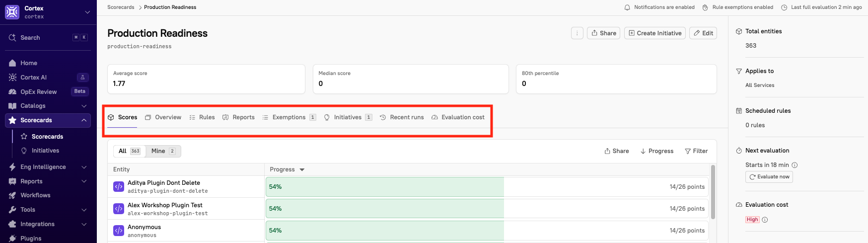Click info icon next to Starts in 18 min
868x243 pixels.
[795, 165]
